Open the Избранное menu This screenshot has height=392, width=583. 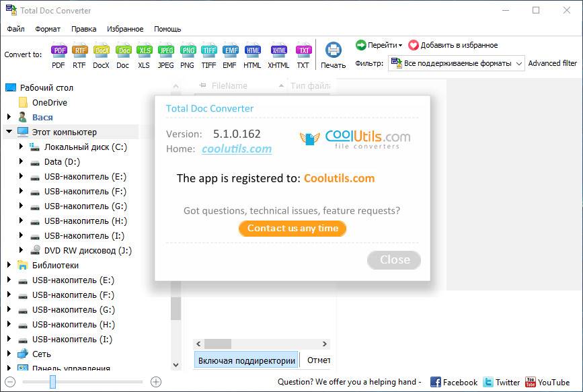point(125,29)
